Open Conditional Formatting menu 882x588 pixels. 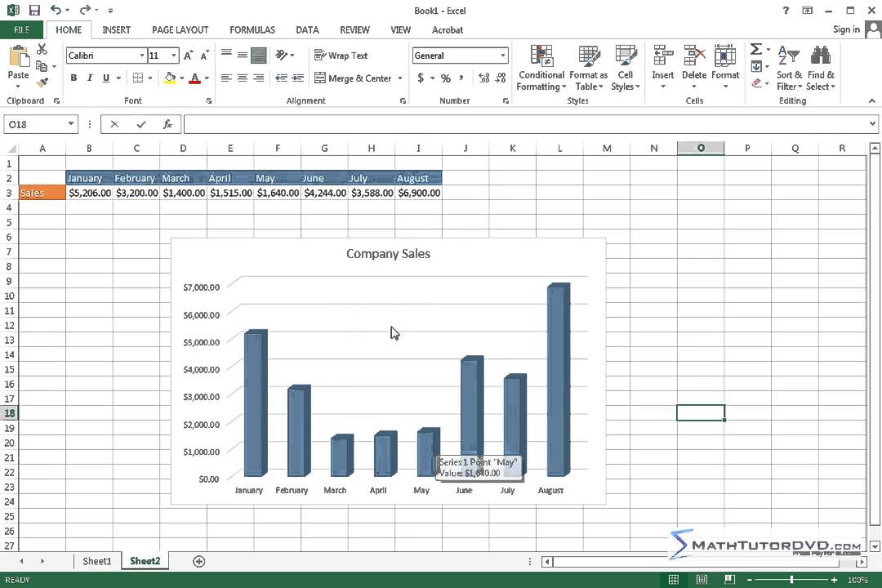click(541, 68)
